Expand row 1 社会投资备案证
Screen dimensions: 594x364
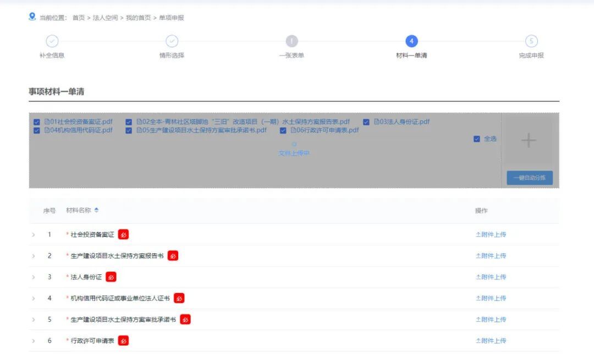tap(34, 235)
